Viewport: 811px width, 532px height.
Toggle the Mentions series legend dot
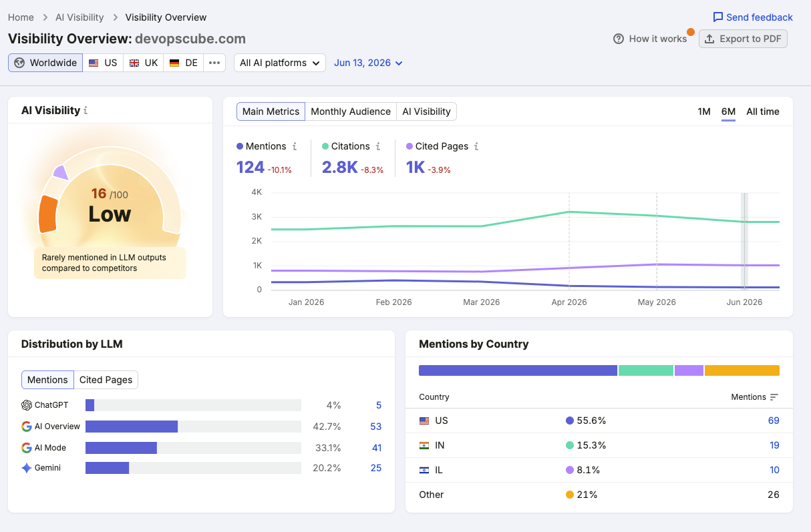[x=240, y=146]
